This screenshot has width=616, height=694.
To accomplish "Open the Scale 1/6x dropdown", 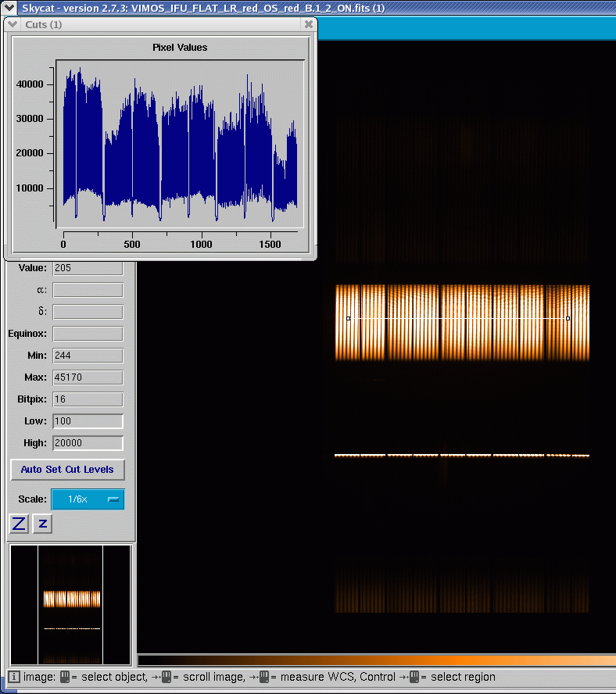I will click(88, 499).
